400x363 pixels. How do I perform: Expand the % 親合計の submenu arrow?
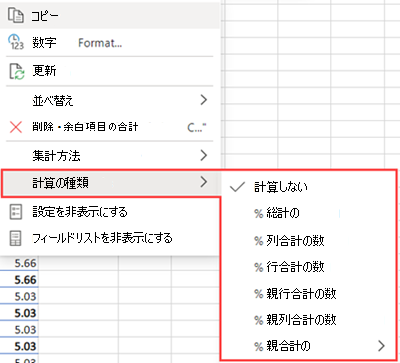tap(381, 346)
